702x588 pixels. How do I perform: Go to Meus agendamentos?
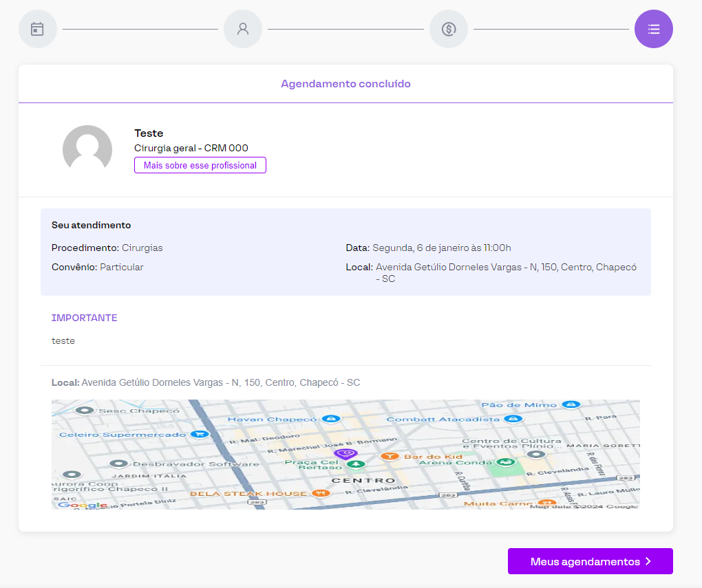pyautogui.click(x=590, y=561)
